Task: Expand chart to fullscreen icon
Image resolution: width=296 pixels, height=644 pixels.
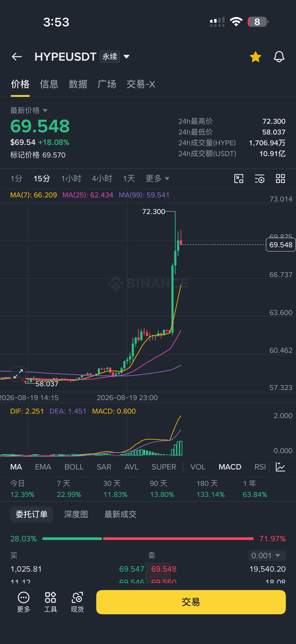Action: (18, 374)
